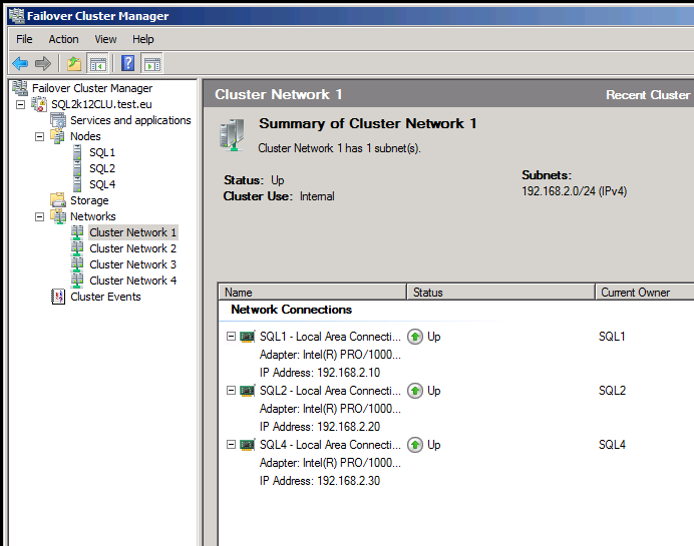This screenshot has width=694, height=546.
Task: Click the Storage folder icon
Action: 58,200
